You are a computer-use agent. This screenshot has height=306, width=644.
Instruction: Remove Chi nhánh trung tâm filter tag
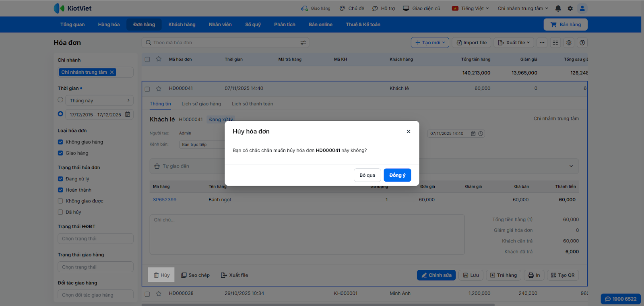click(x=112, y=72)
